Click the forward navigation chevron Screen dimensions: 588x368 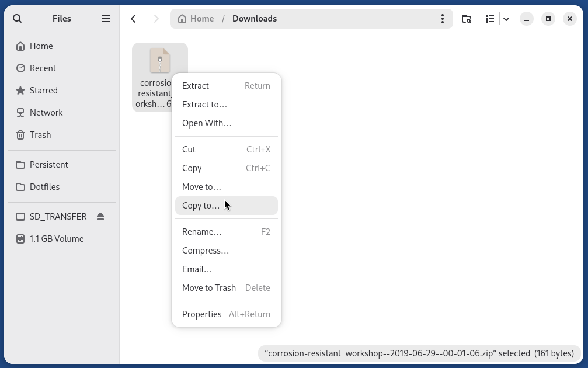(156, 18)
